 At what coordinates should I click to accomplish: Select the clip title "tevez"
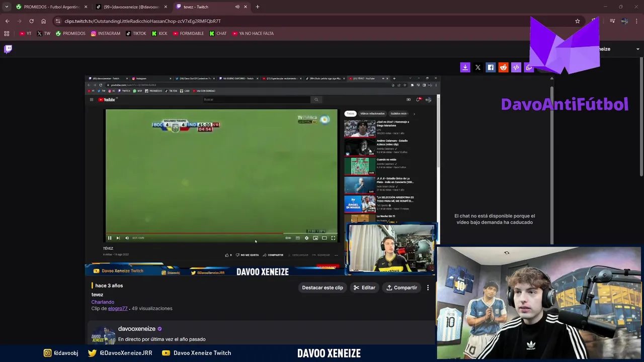97,295
